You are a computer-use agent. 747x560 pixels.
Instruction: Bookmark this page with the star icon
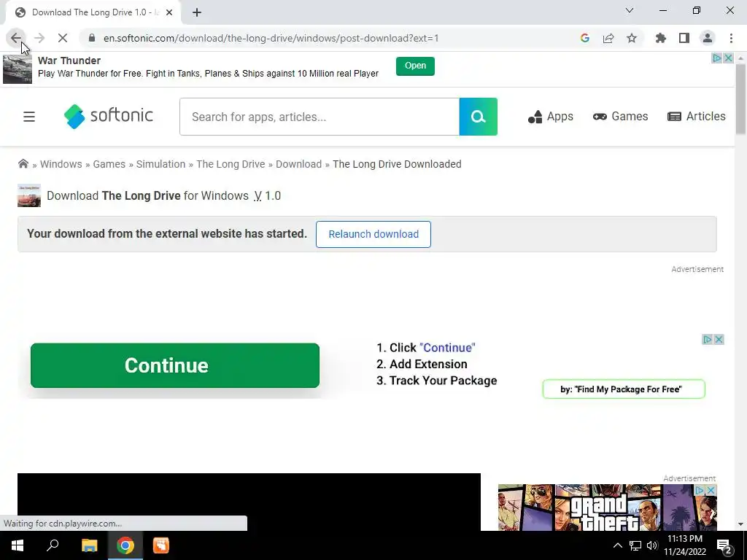pyautogui.click(x=632, y=38)
